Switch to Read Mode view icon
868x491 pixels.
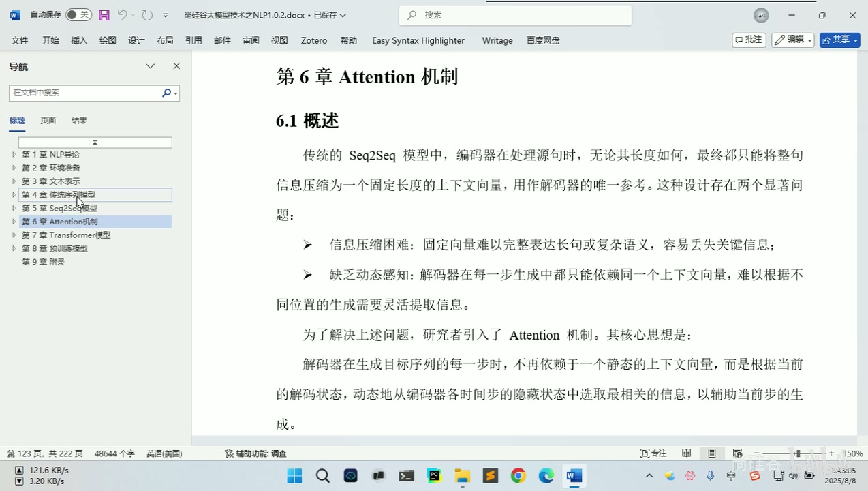click(x=687, y=453)
